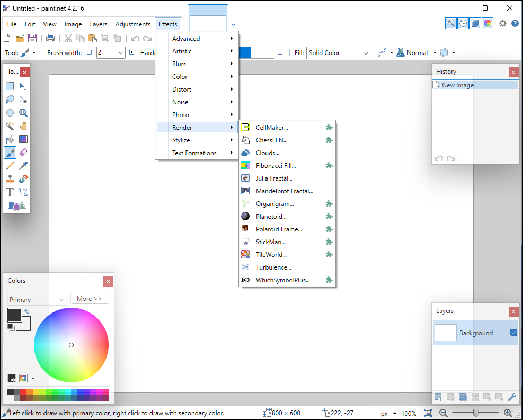Image resolution: width=523 pixels, height=420 pixels.
Task: Open the Fill style dropdown
Action: pyautogui.click(x=338, y=53)
